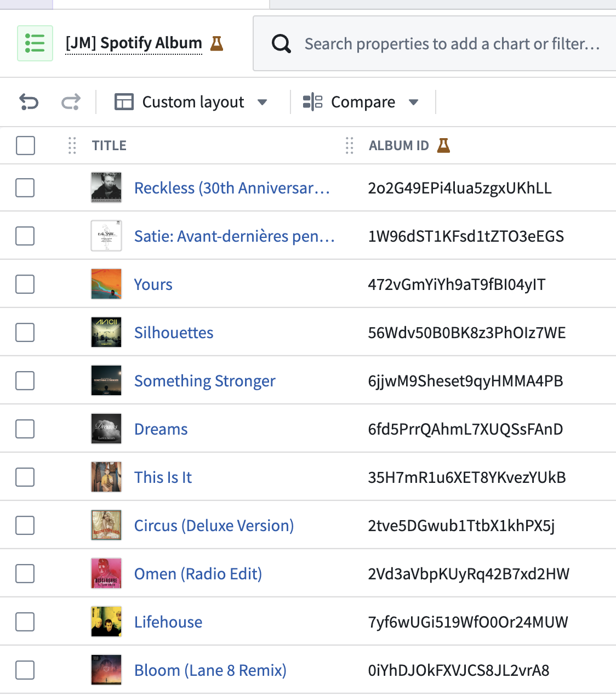Open the Something Stronger album link
The image size is (616, 695).
204,381
